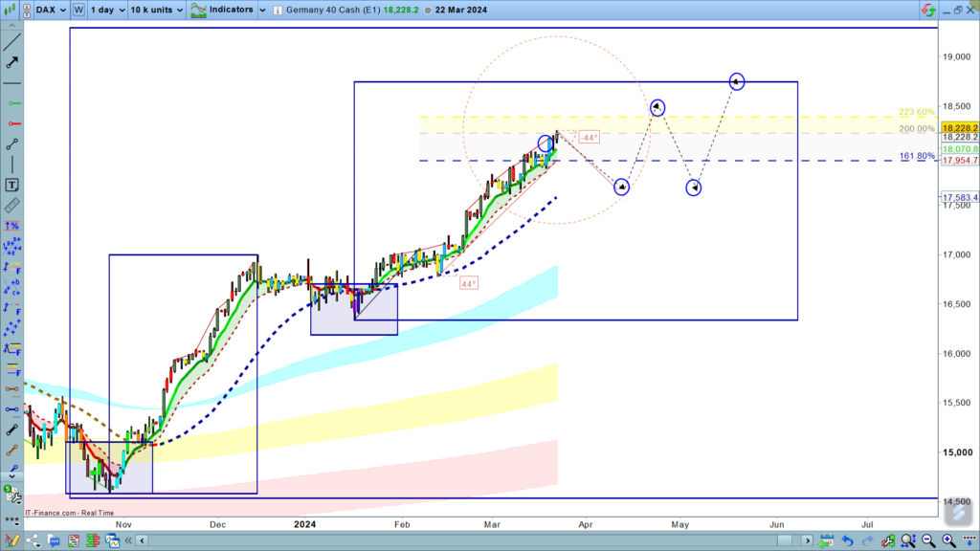980x551 pixels.
Task: Select the trend line drawing tool
Action: 11,41
